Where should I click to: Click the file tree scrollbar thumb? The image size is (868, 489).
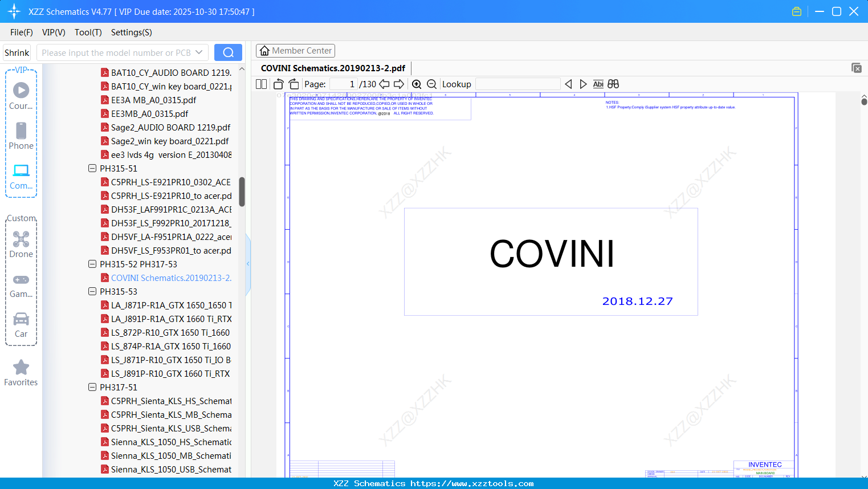(x=242, y=191)
